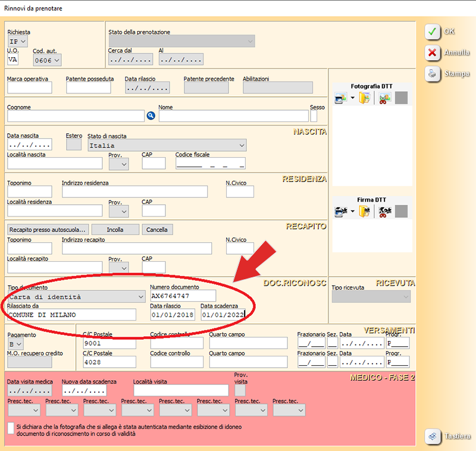Open scanner options arrow in Fotografia DTT
The height and width of the screenshot is (451, 476).
[x=352, y=99]
